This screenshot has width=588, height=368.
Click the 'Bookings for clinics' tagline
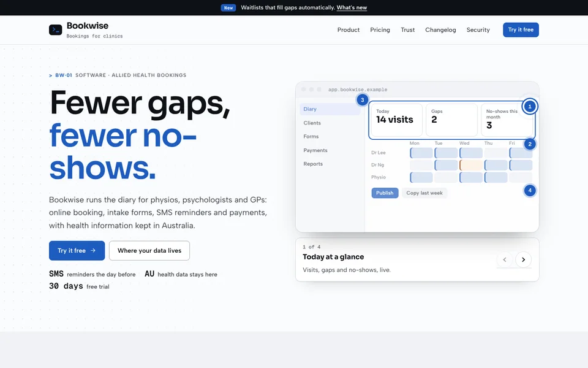(x=94, y=36)
